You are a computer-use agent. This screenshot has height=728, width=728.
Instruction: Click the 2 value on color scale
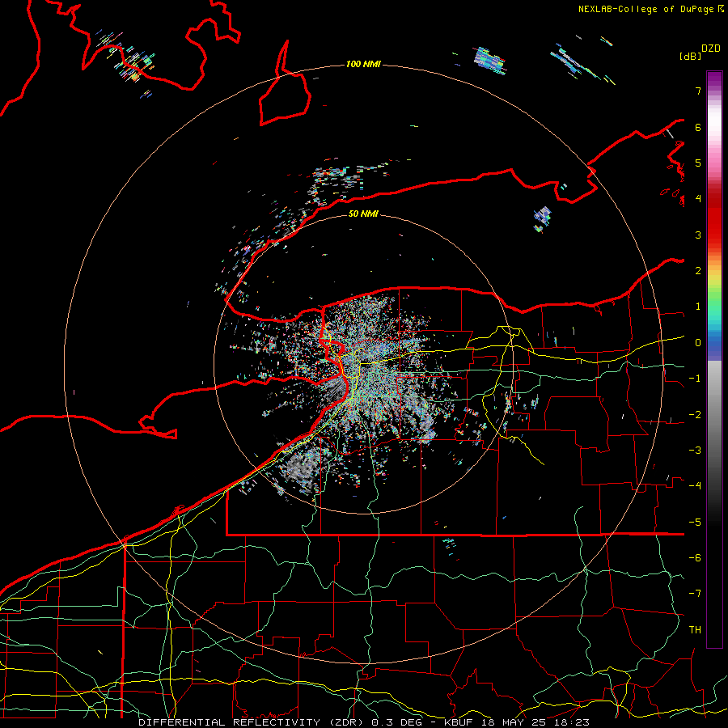coord(698,271)
